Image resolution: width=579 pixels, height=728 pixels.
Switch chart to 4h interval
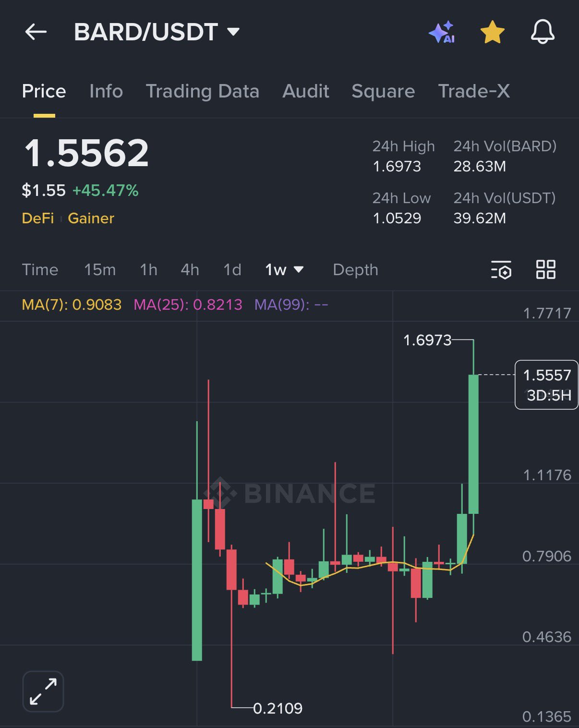pyautogui.click(x=190, y=270)
